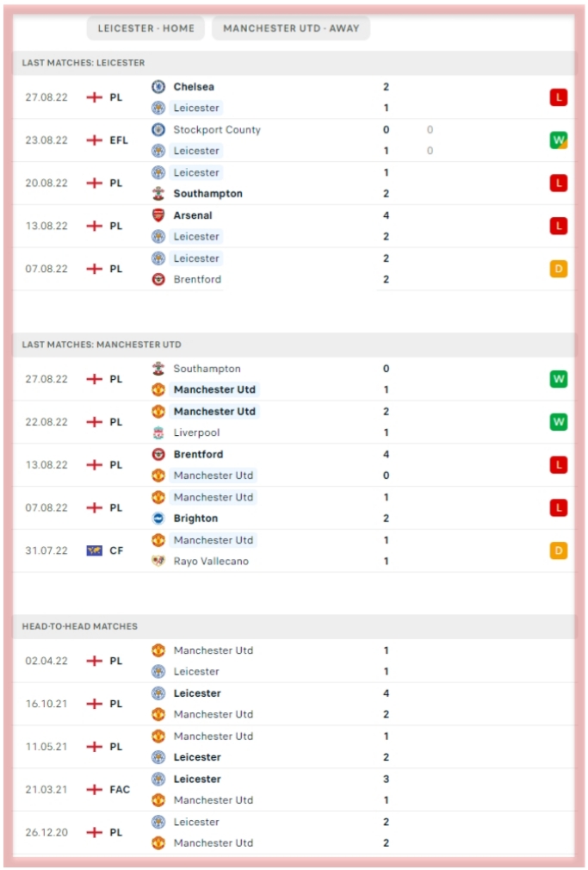Open the Southampton team link on 20.08.22
Image resolution: width=588 pixels, height=870 pixels.
point(208,194)
